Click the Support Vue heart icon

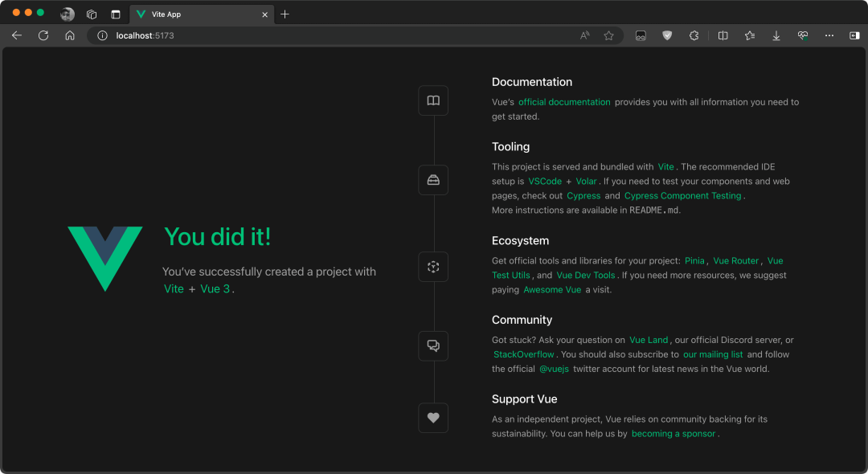[433, 418]
